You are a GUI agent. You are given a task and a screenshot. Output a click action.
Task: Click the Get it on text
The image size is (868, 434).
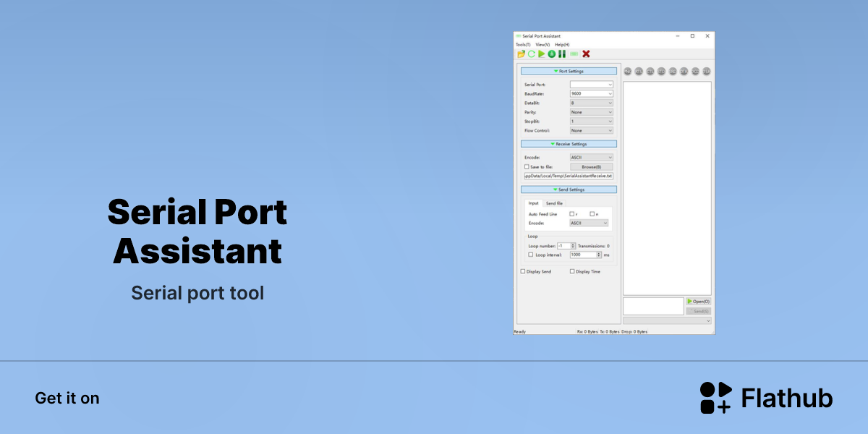pyautogui.click(x=67, y=398)
